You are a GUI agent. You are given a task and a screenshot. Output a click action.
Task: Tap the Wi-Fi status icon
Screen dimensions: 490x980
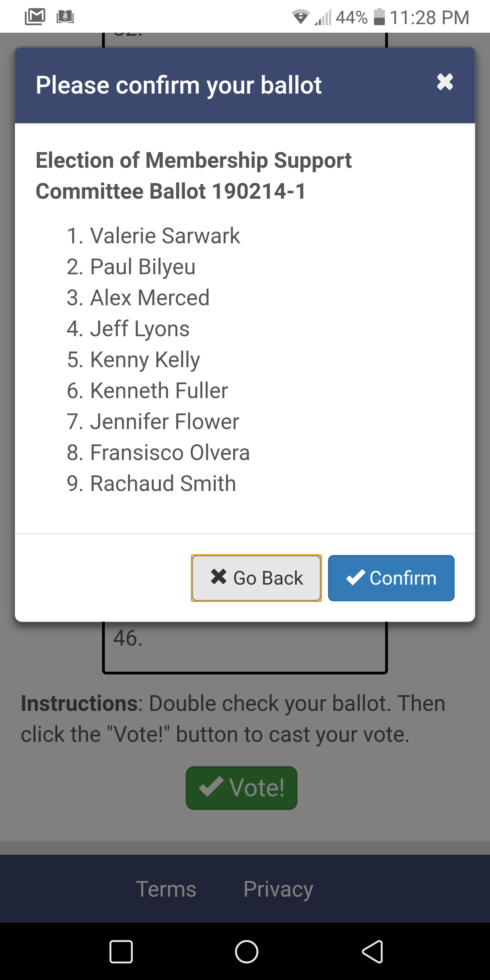pos(300,17)
